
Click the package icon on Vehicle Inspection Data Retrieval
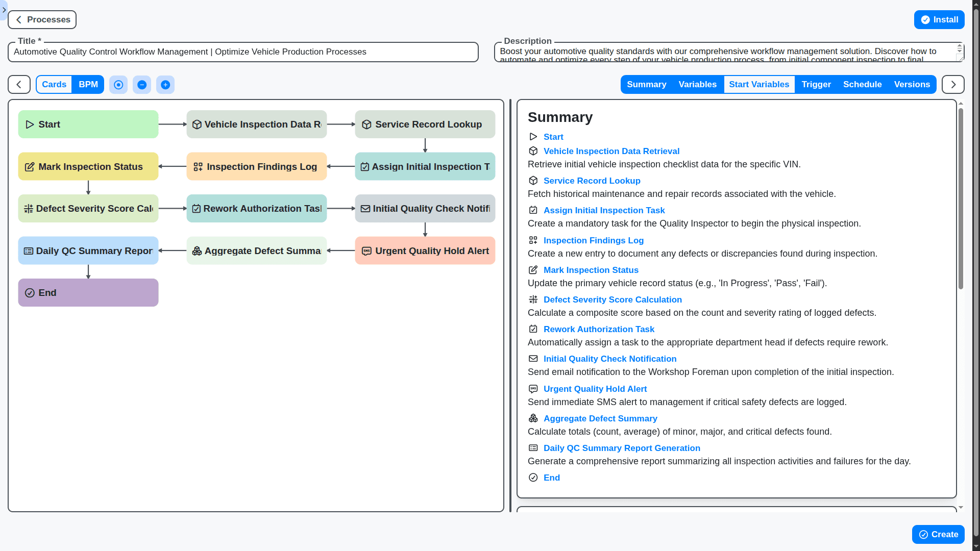[197, 124]
